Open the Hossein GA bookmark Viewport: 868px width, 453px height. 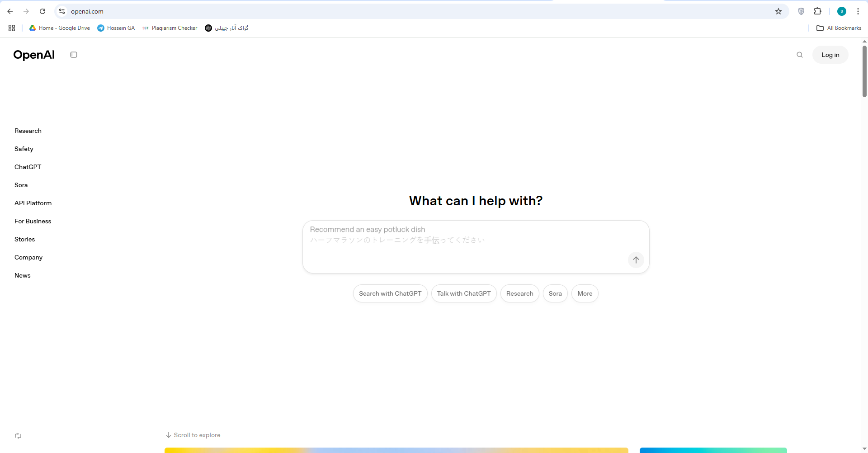[x=116, y=28]
